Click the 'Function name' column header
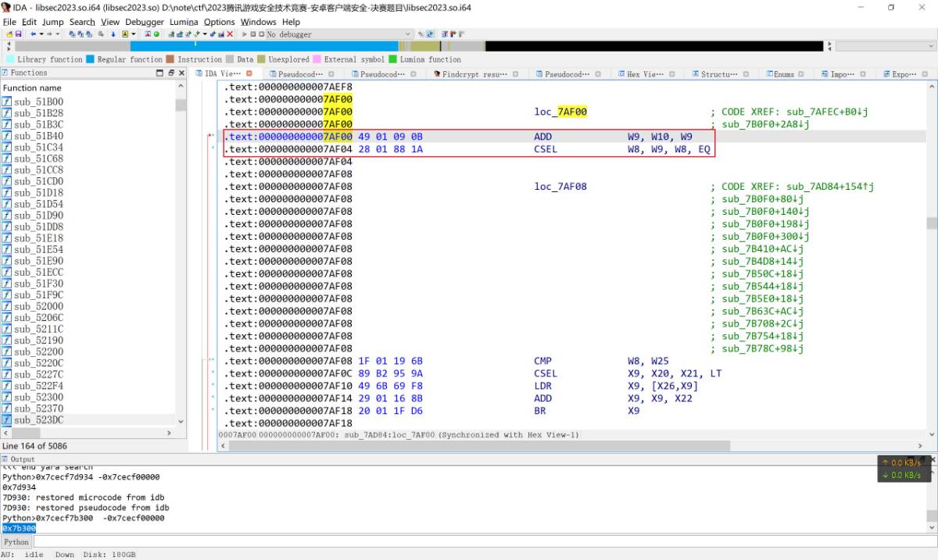 pyautogui.click(x=32, y=87)
